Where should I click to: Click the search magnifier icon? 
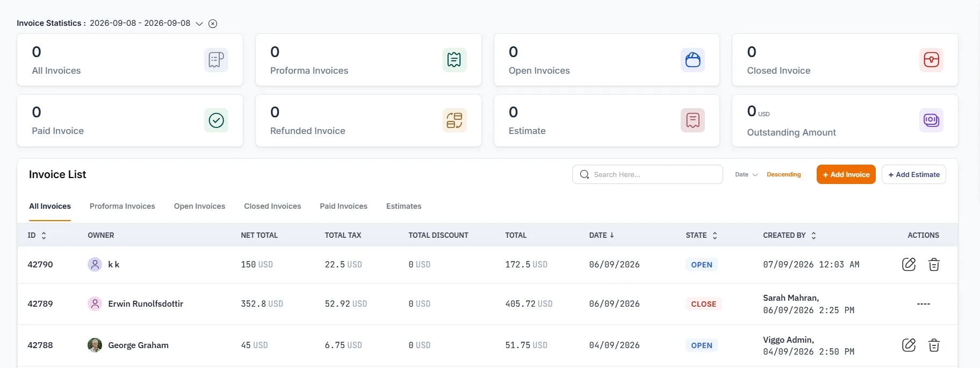tap(585, 174)
